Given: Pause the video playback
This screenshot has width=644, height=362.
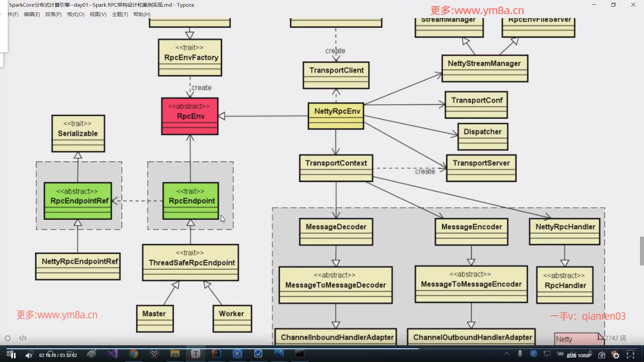Looking at the screenshot, I should tap(13, 355).
